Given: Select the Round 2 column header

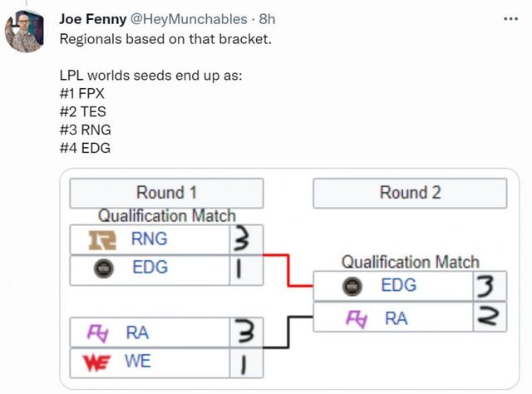Looking at the screenshot, I should pos(410,193).
